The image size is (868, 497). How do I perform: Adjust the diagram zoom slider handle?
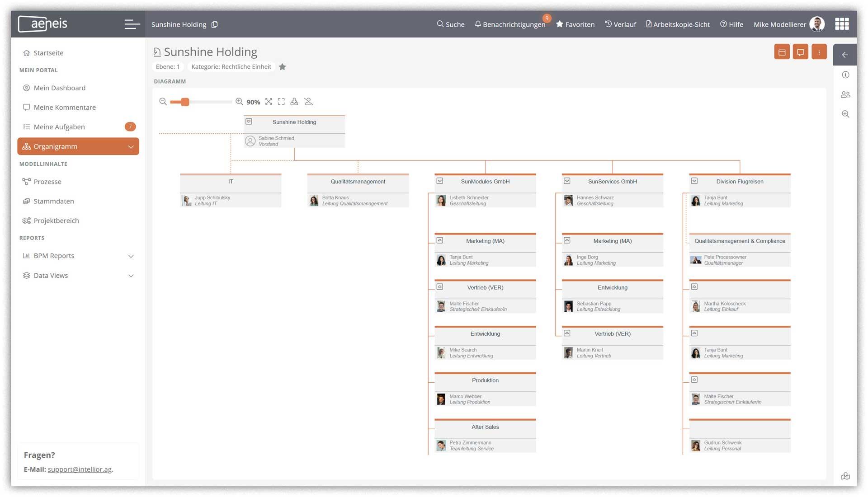(x=185, y=102)
